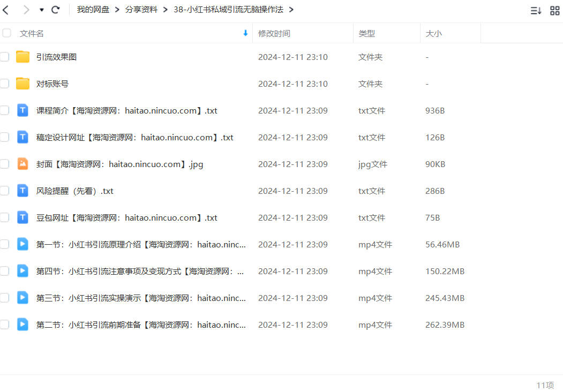Select video 第一节：小红书引流原理介绍
The image size is (563, 392).
click(141, 245)
